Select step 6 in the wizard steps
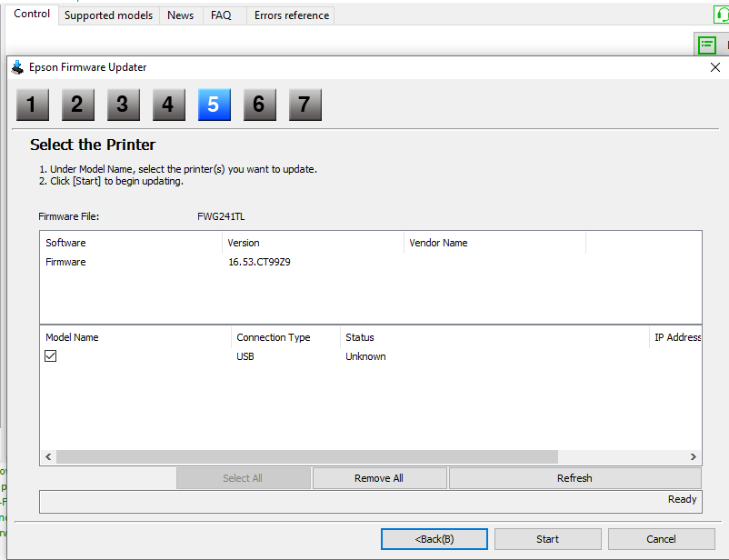The width and height of the screenshot is (729, 560). [260, 105]
